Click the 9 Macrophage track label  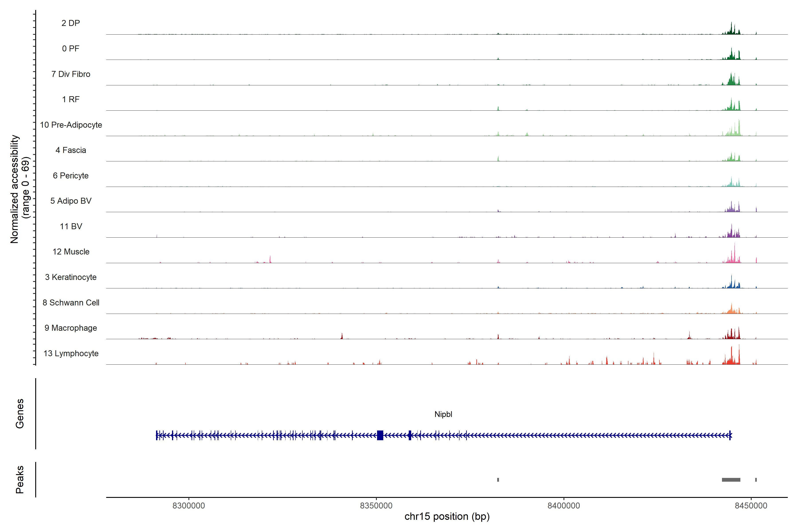tap(71, 328)
